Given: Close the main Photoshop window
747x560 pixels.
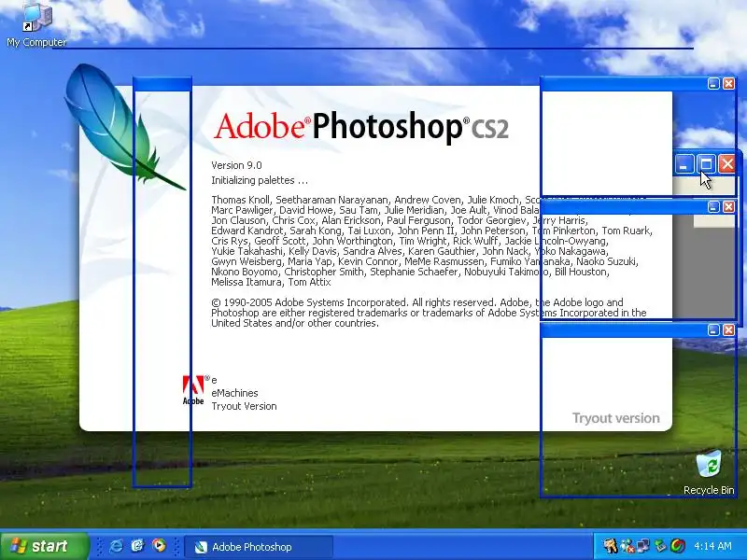Looking at the screenshot, I should click(727, 164).
